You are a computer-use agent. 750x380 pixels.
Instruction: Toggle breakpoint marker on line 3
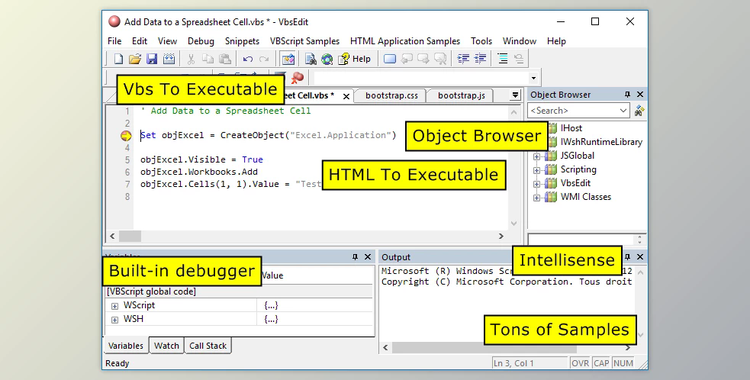[126, 135]
